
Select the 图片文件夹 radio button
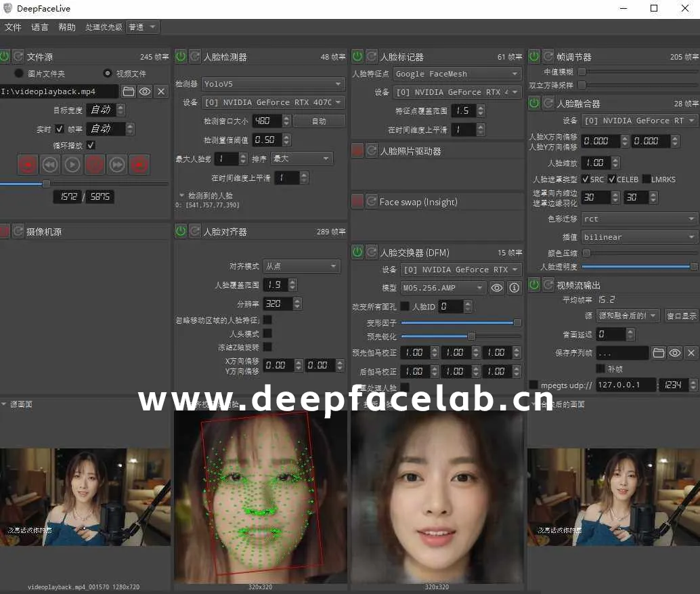coord(18,72)
